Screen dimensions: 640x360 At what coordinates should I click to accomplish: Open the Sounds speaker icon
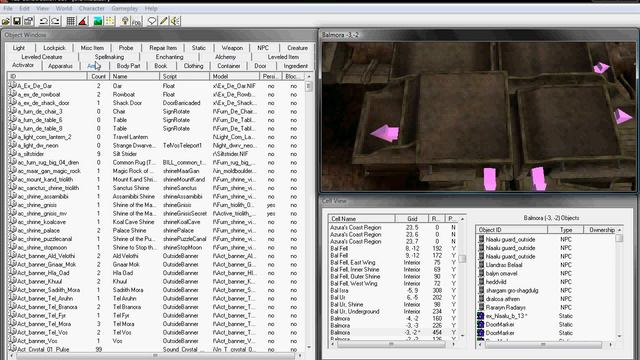175,21
